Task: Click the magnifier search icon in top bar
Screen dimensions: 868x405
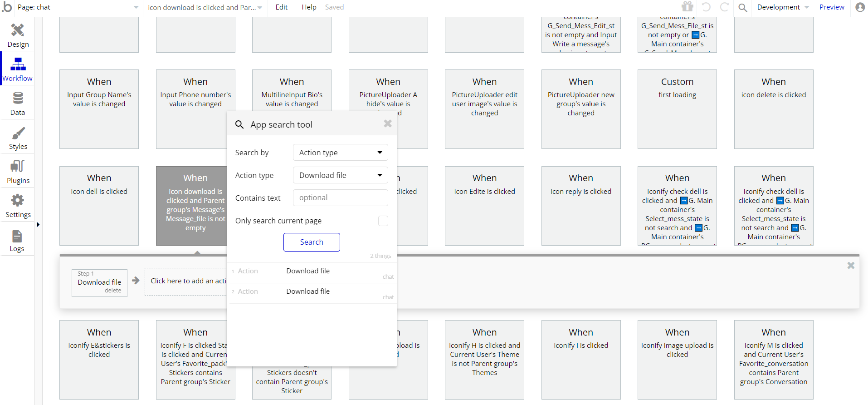Action: [742, 7]
